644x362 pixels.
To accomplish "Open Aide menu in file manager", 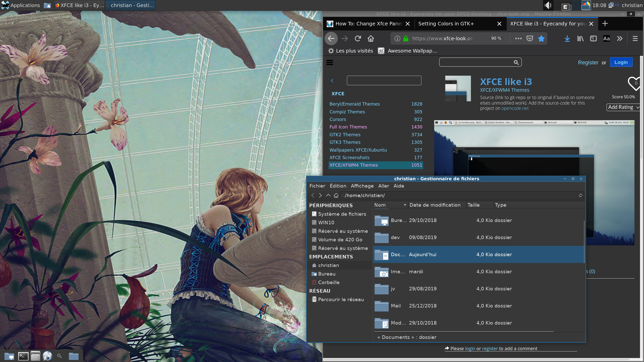I will 399,186.
